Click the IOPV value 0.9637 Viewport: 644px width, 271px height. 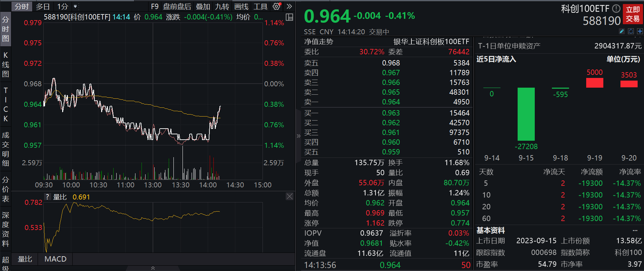[371, 233]
